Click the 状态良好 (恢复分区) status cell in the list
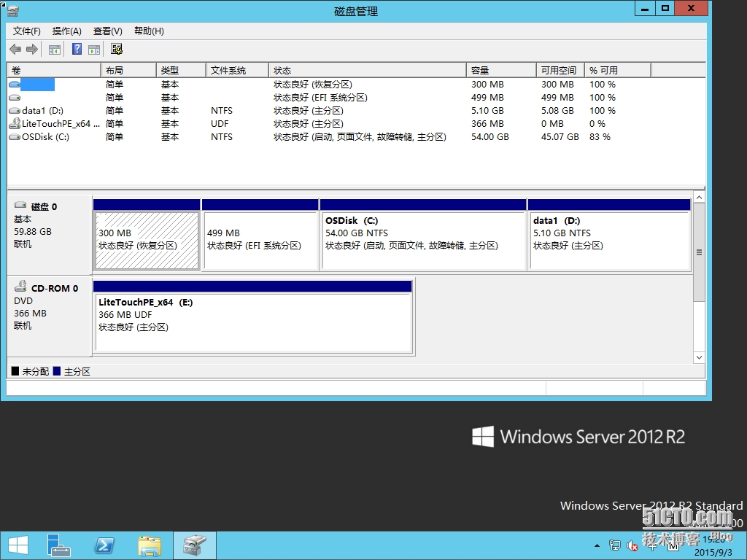This screenshot has height=560, width=747. 312,85
